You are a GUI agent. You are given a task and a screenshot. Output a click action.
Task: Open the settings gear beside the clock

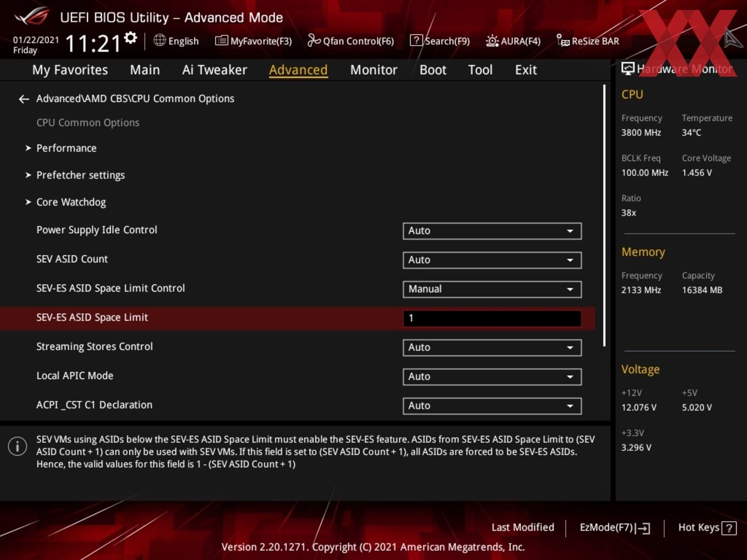[131, 38]
